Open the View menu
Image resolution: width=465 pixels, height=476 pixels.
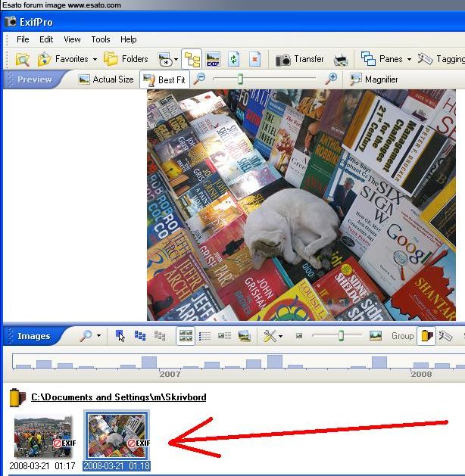click(x=72, y=39)
